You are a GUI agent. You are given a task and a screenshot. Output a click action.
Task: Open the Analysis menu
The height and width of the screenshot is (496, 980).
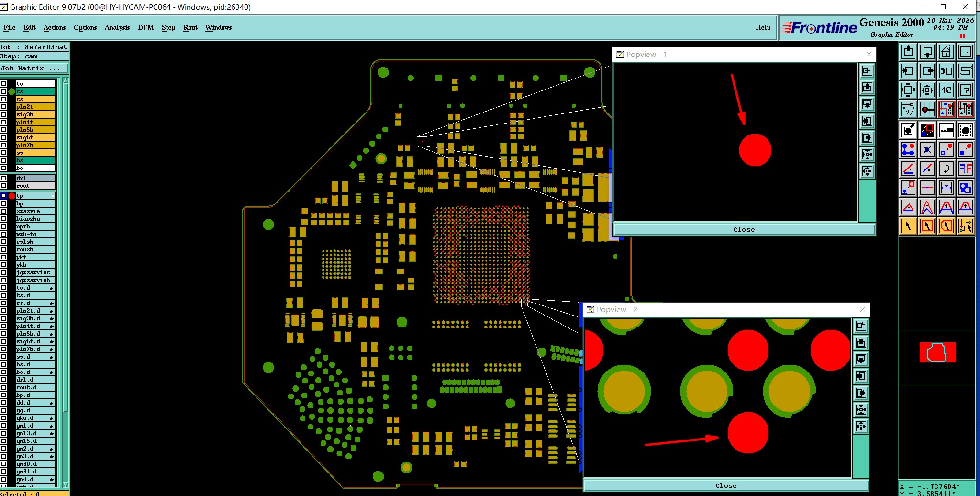pyautogui.click(x=117, y=27)
